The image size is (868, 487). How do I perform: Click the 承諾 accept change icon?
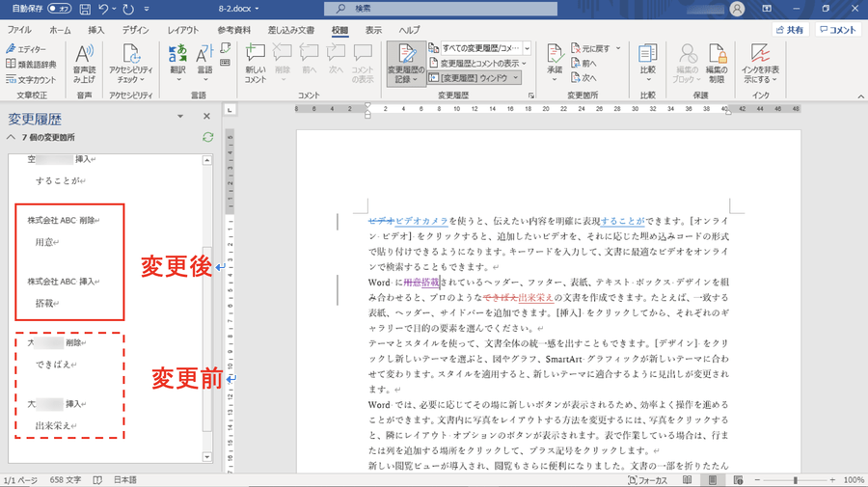[x=555, y=56]
